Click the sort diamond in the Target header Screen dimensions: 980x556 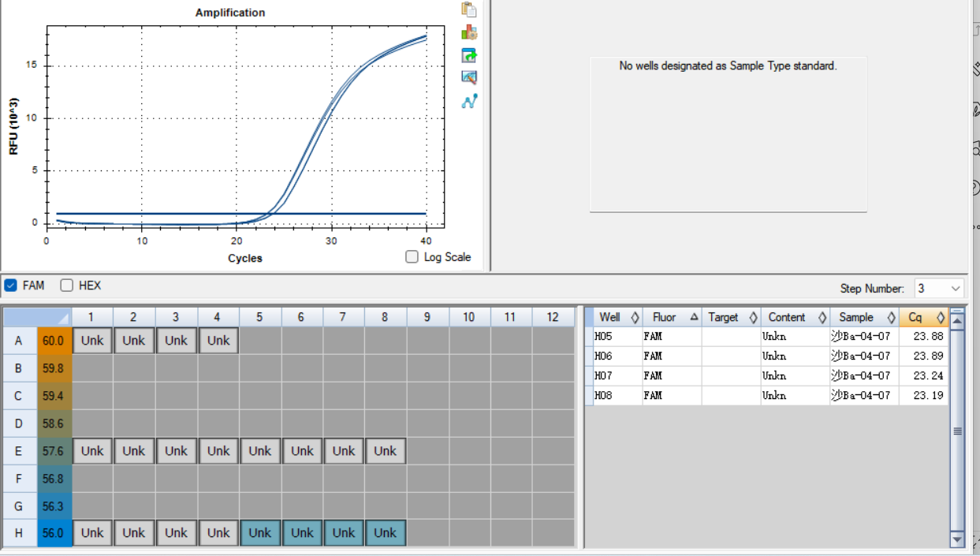point(753,317)
